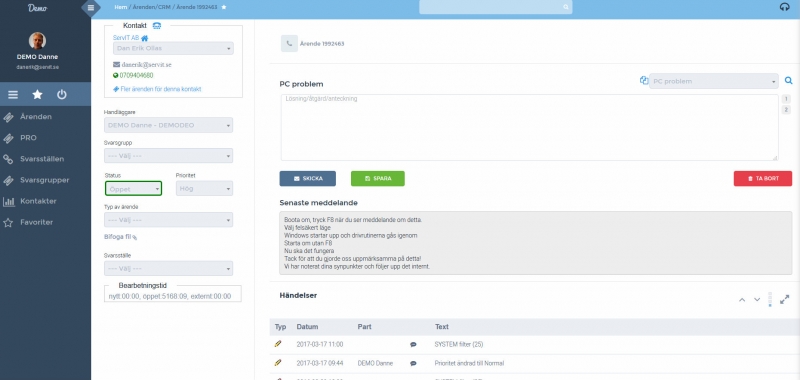
Task: Click the Bifoga fil attachment link
Action: 118,237
